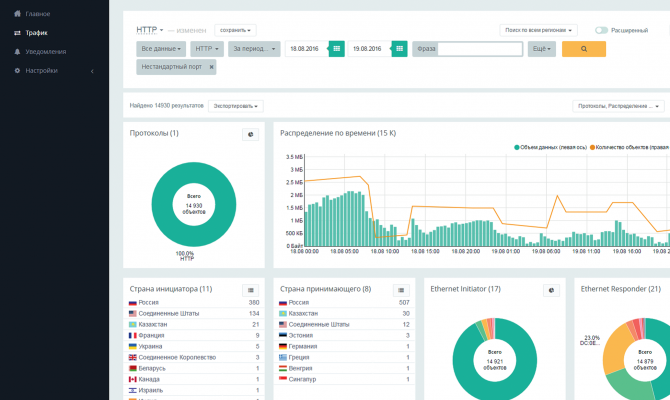This screenshot has height=400, width=670.
Task: Collapse arrow next to Настройки
Action: (x=92, y=71)
